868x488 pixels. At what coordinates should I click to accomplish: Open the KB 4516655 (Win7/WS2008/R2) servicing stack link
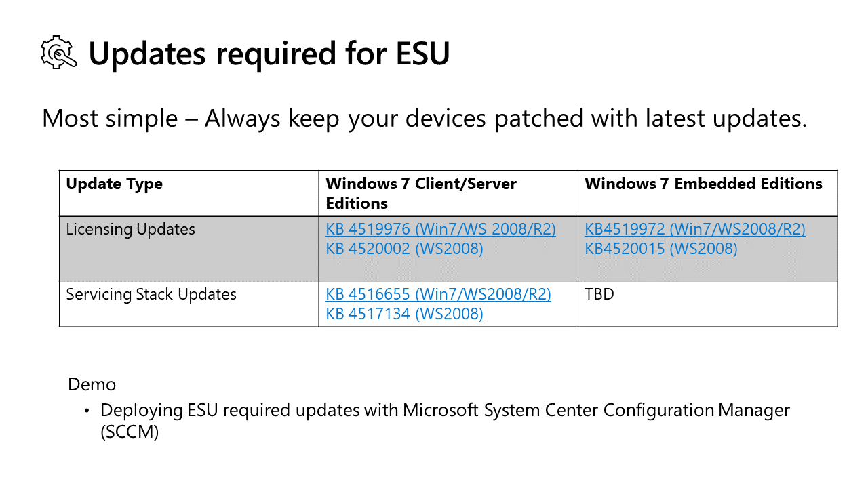point(438,294)
